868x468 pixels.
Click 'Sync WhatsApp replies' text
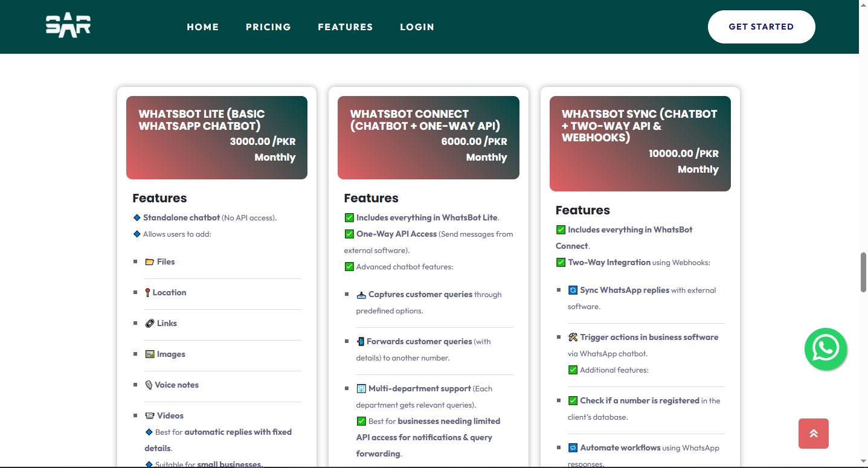pos(625,290)
